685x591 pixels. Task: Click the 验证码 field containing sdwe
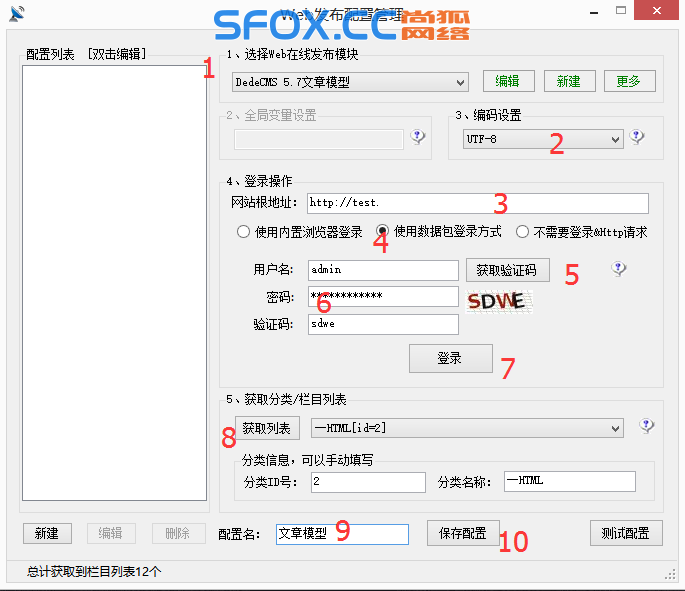(x=383, y=324)
